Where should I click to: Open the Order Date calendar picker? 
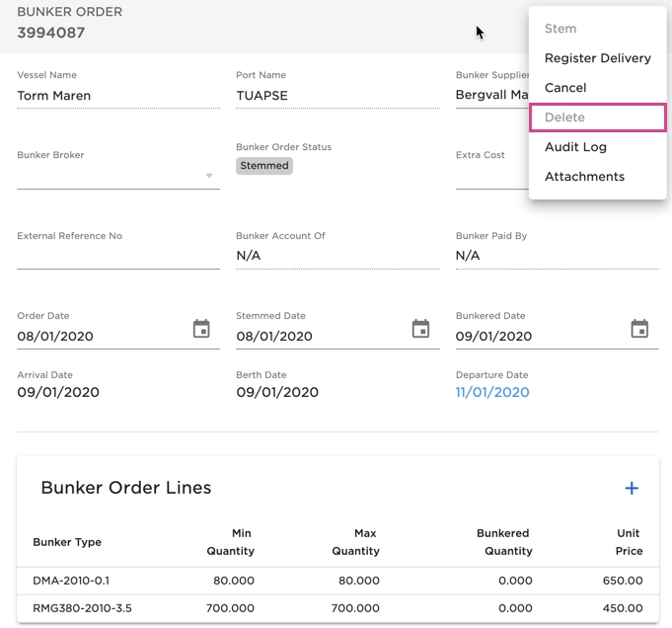[x=201, y=329]
